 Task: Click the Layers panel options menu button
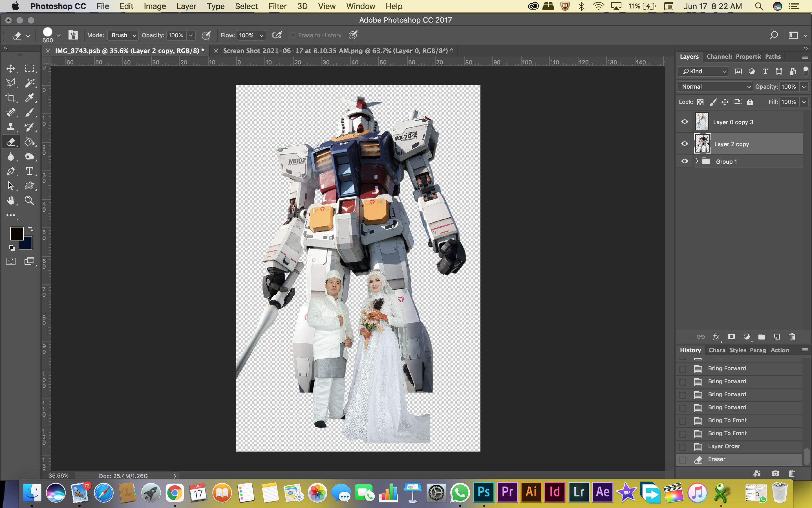(805, 56)
